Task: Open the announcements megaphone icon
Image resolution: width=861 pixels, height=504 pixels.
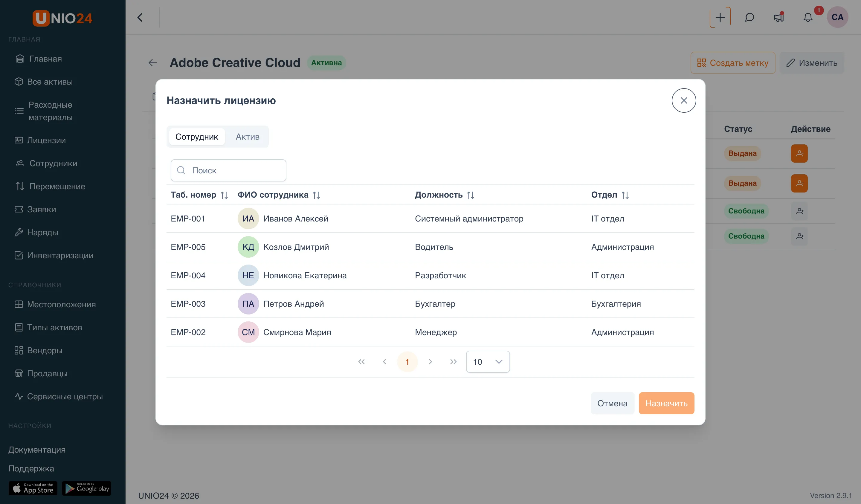Action: (779, 17)
